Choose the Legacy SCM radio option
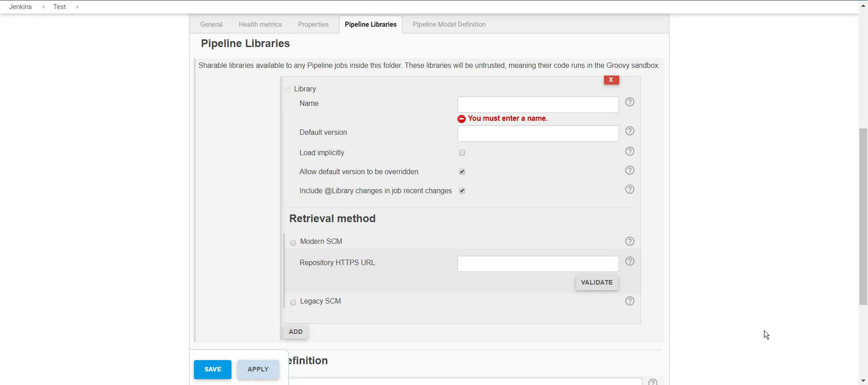 [293, 303]
